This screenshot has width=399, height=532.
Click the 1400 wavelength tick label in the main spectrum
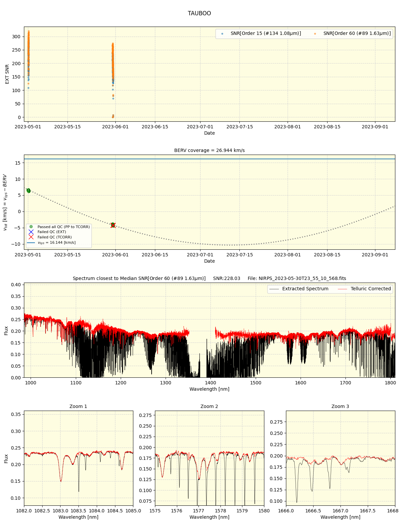tap(210, 383)
